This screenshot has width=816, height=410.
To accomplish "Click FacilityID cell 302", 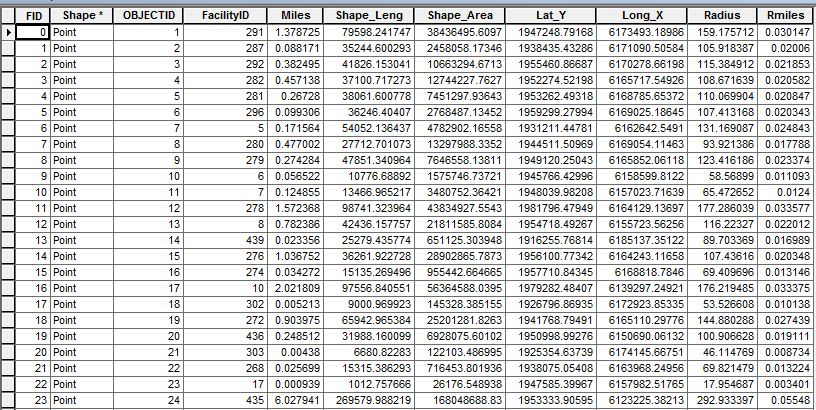I will 225,304.
